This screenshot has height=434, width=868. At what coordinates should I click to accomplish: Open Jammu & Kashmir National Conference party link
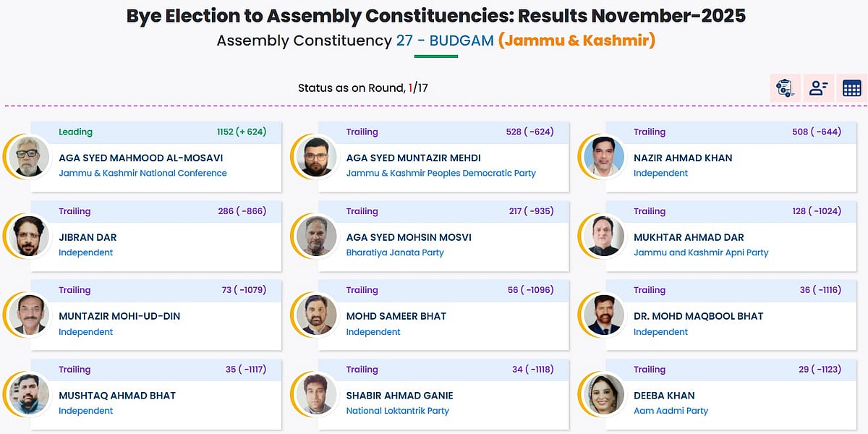[x=142, y=174]
